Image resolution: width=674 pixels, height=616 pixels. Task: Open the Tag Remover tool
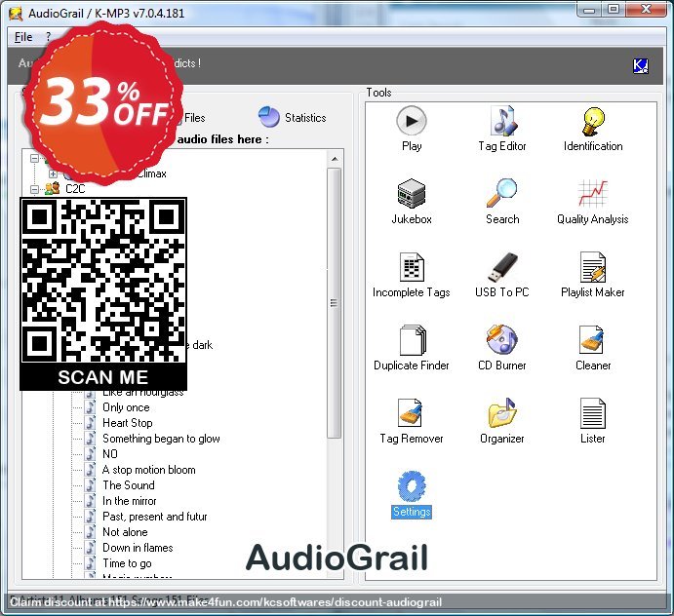click(412, 421)
